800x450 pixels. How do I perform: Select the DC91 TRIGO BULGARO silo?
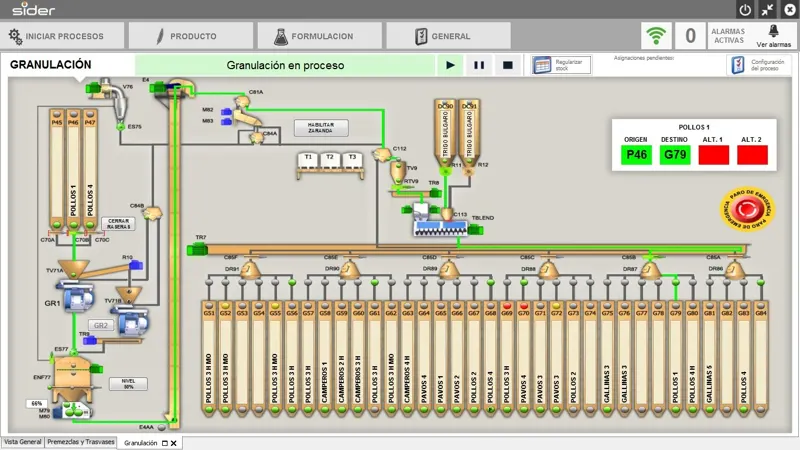click(469, 133)
